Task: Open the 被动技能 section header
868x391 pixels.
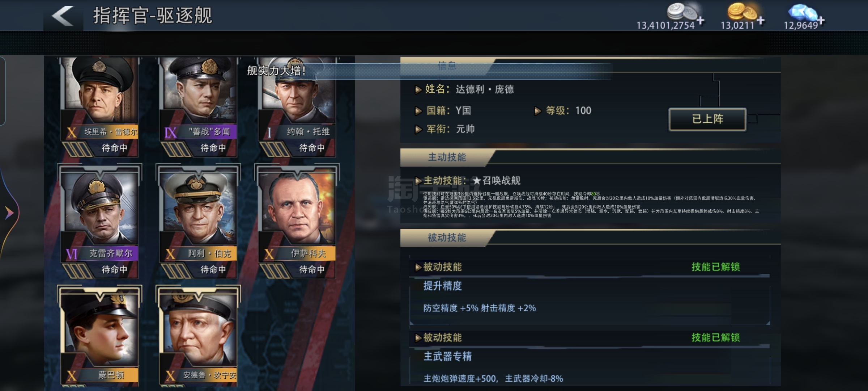Action: (x=447, y=237)
